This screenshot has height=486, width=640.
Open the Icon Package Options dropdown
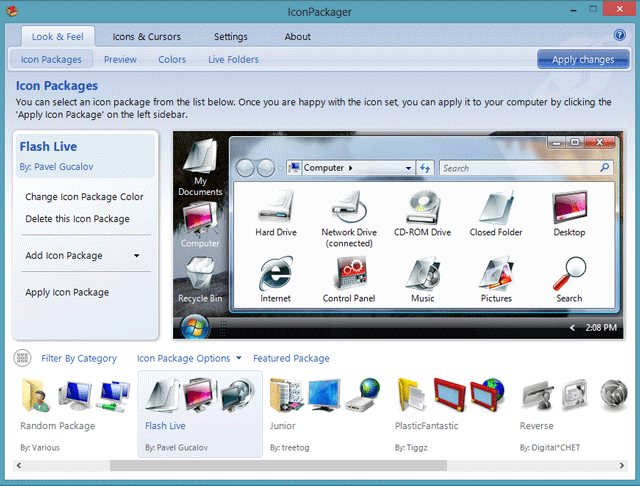[x=189, y=358]
